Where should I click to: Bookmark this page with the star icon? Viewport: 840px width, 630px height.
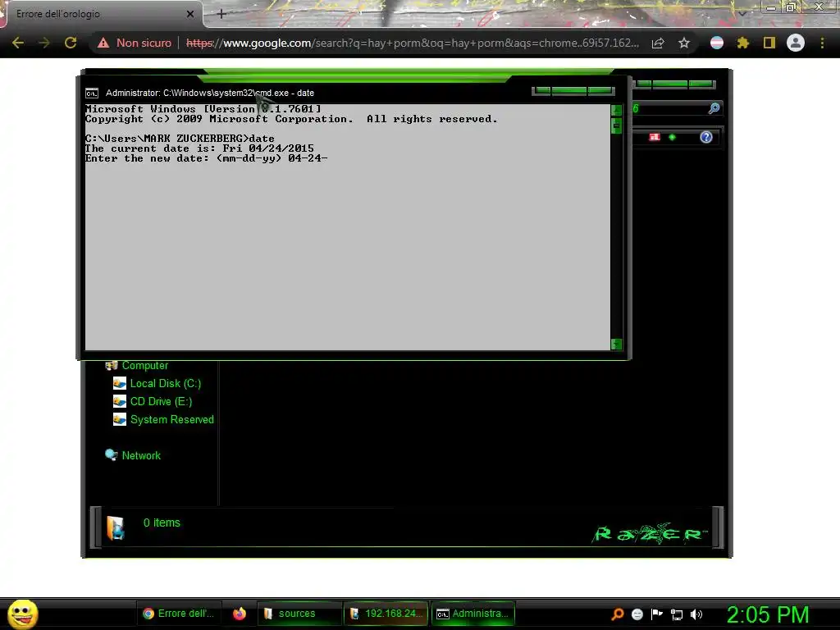684,43
